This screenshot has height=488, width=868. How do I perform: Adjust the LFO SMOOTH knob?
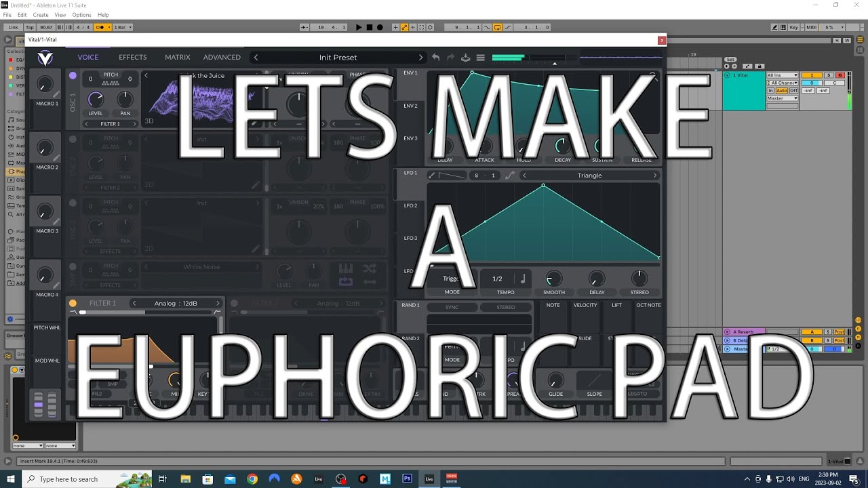pos(554,279)
